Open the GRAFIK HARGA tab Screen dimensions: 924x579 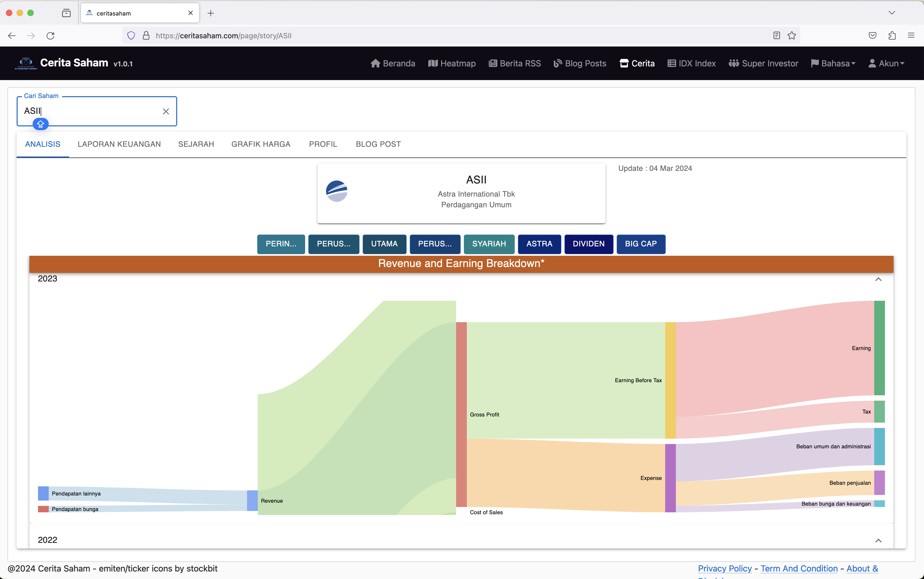(261, 144)
